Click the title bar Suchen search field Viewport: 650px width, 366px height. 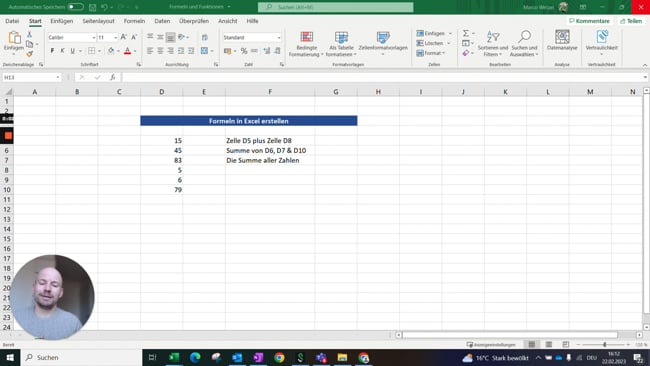click(x=335, y=7)
